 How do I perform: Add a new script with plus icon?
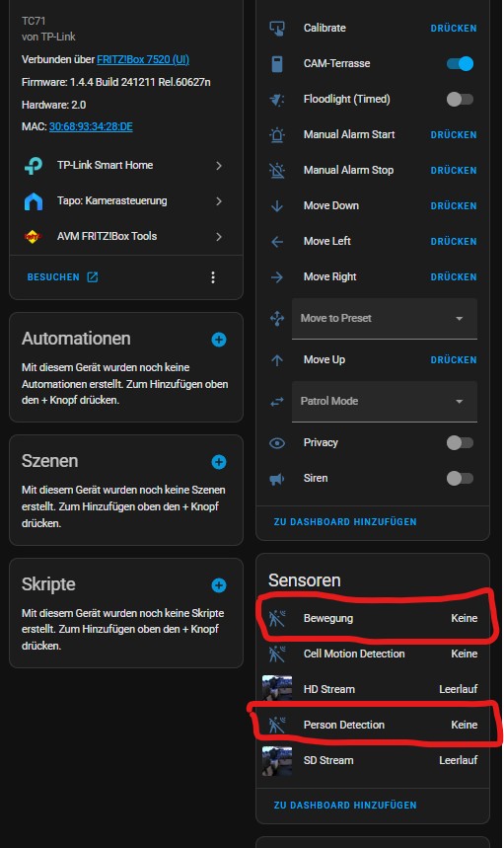click(x=219, y=585)
